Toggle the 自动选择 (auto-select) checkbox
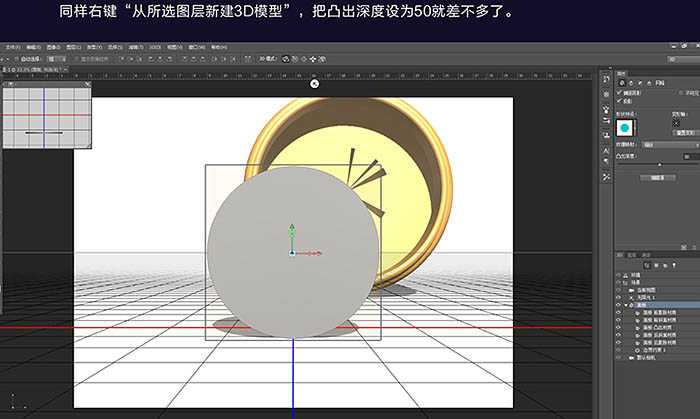Image resolution: width=700 pixels, height=419 pixels. (x=17, y=59)
